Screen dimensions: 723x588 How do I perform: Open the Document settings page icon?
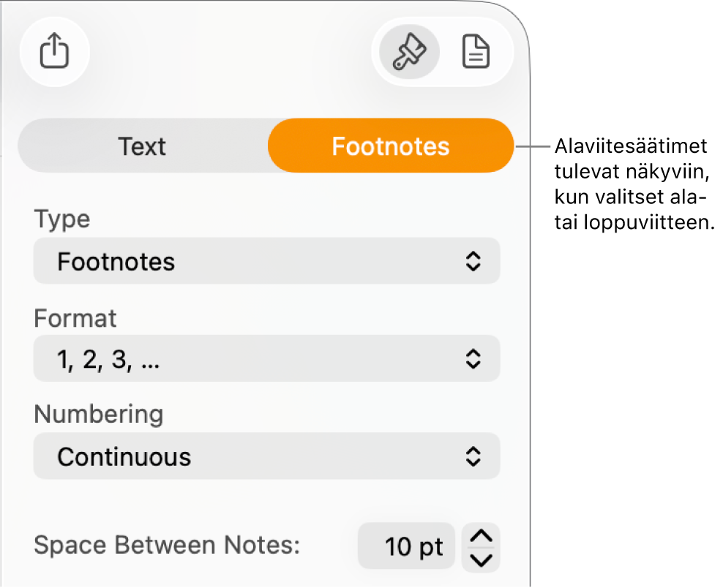pyautogui.click(x=476, y=52)
